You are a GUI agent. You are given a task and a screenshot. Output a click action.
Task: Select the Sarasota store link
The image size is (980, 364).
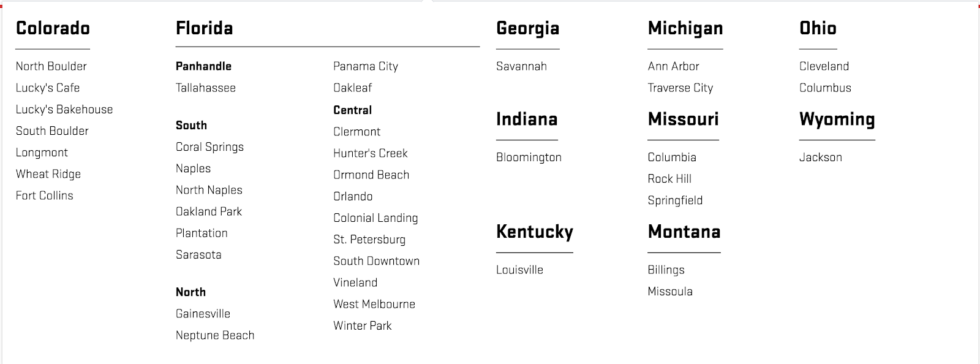click(198, 255)
